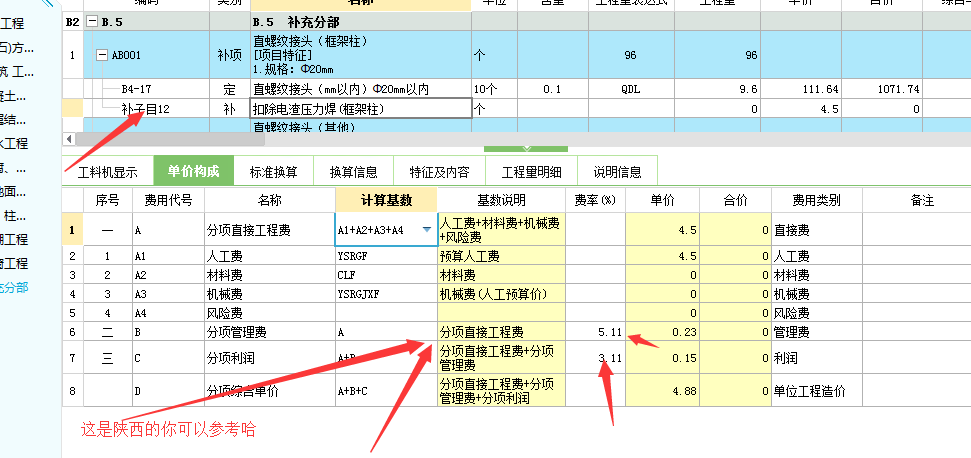Screen dimensions: 971x458
Task: Click the CLF calculation base cell
Action: click(386, 275)
